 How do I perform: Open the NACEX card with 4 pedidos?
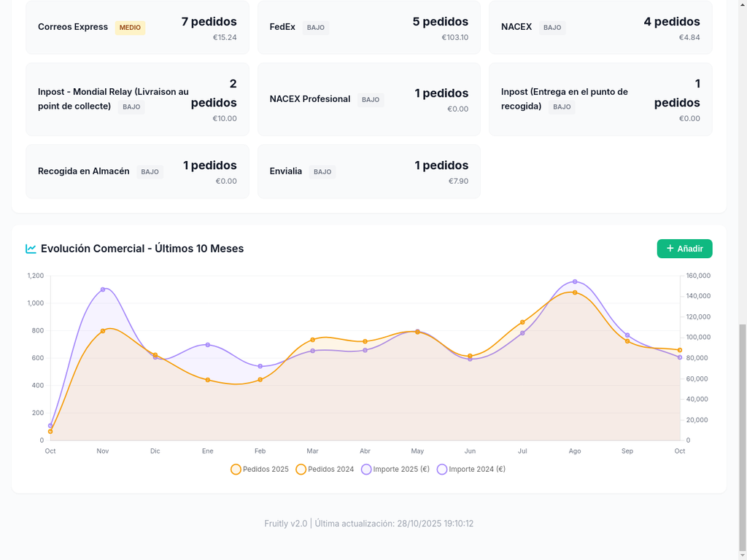pos(600,28)
